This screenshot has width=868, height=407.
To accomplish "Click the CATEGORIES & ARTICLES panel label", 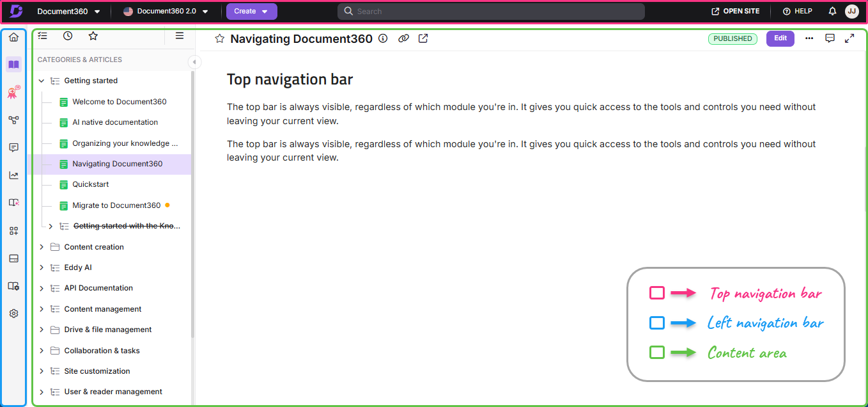I will tap(80, 60).
